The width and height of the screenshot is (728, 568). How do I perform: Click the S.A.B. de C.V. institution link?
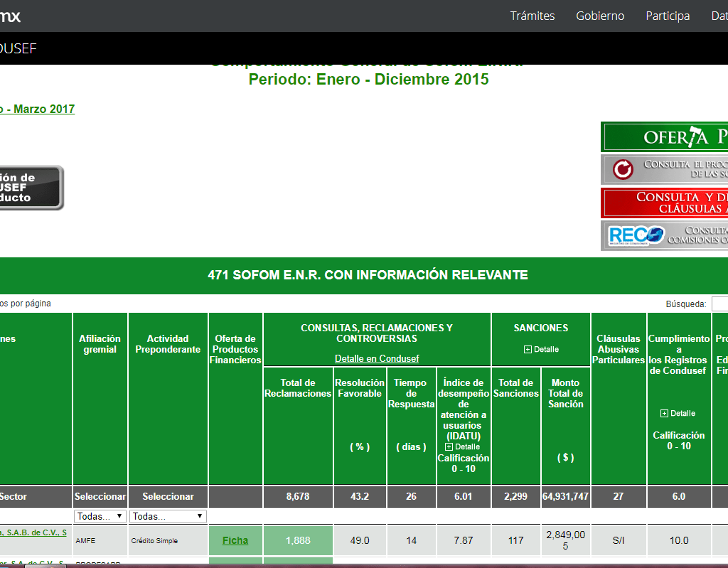coord(33,532)
